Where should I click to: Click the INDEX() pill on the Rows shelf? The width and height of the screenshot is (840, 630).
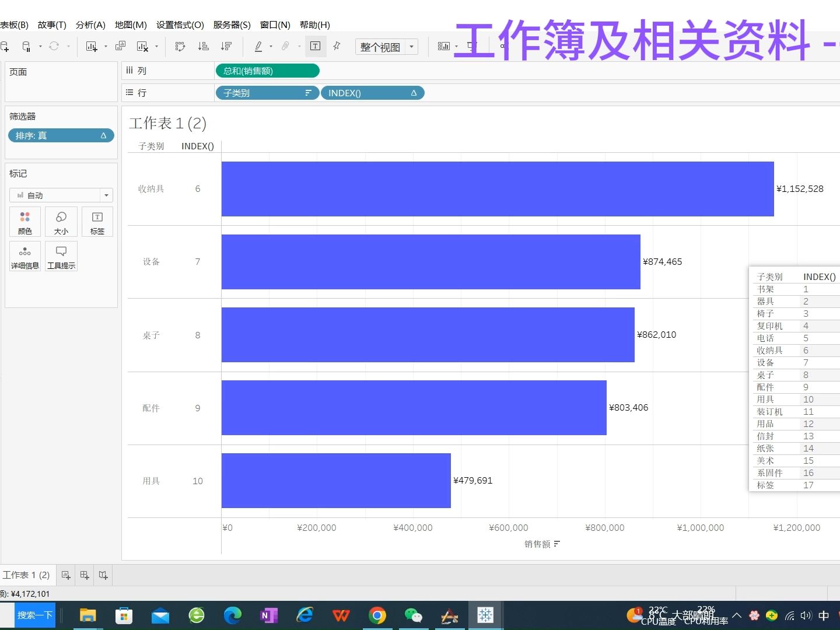click(x=373, y=93)
